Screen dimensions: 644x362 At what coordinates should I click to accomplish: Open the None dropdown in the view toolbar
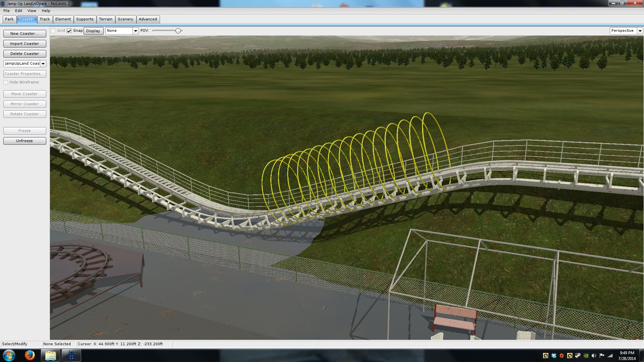coord(136,31)
